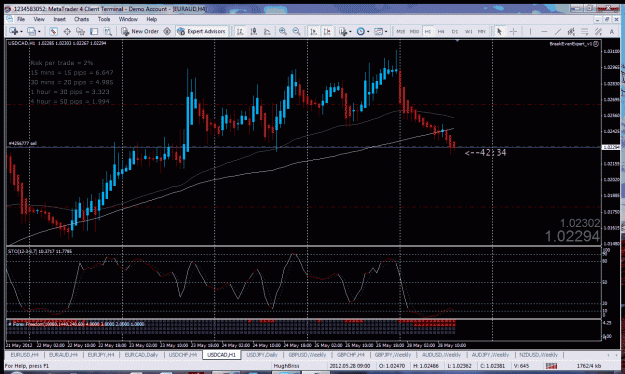625x374 pixels.
Task: Toggle the Data Window crosshair-style icon
Action: click(67, 31)
